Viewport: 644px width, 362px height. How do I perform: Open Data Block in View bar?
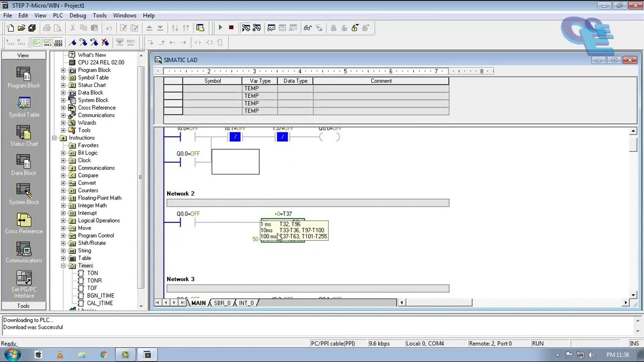click(x=24, y=164)
